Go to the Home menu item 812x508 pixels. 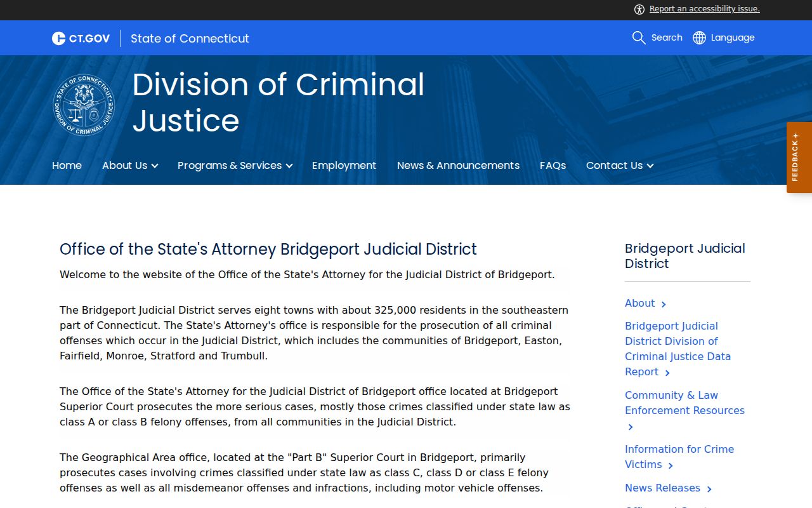click(67, 165)
